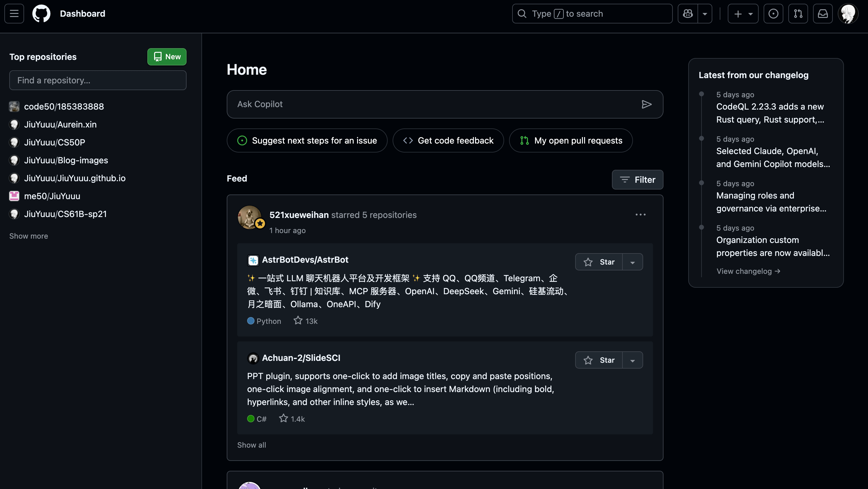
Task: Focus the Find a repository field
Action: [98, 80]
